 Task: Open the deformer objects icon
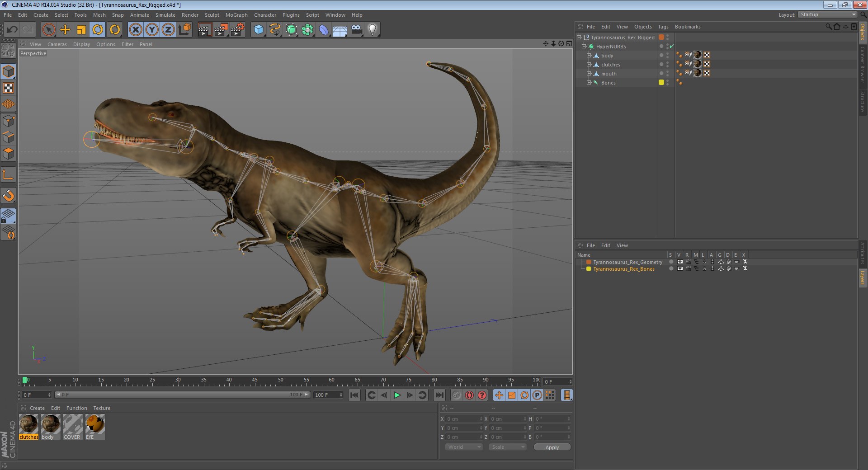pyautogui.click(x=324, y=30)
